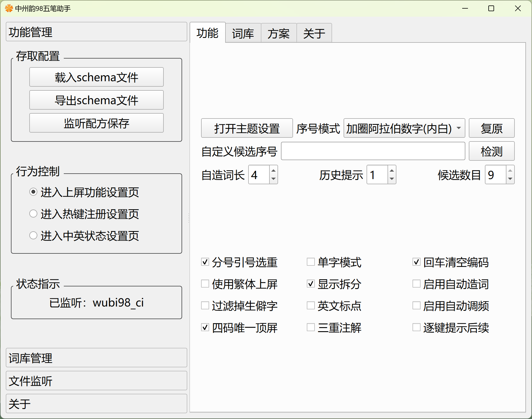Expand the 关于 sidebar section at bottom
The width and height of the screenshot is (532, 419).
coord(97,404)
